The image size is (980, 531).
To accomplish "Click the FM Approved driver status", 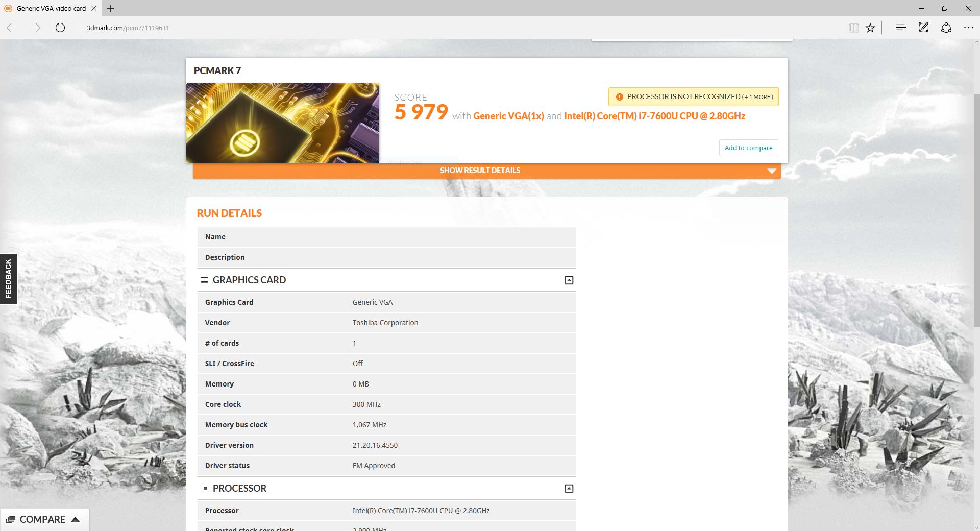I will [x=374, y=466].
